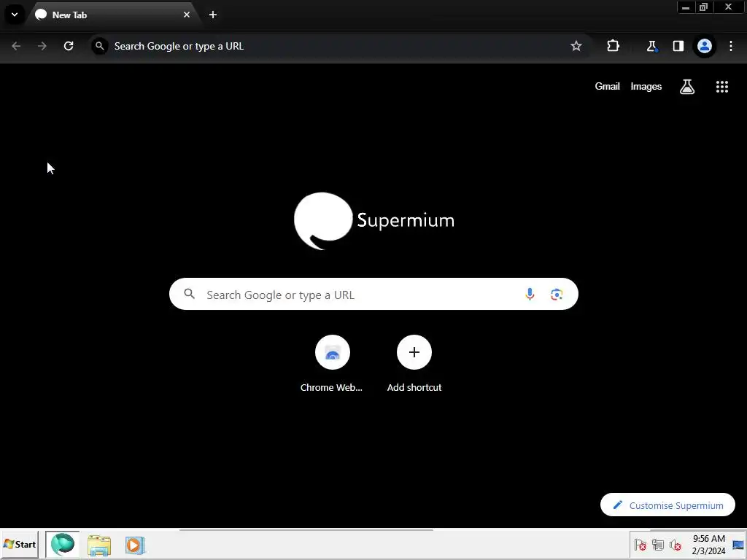Launch Windows Media Player from taskbar
Image resolution: width=747 pixels, height=560 pixels.
135,545
